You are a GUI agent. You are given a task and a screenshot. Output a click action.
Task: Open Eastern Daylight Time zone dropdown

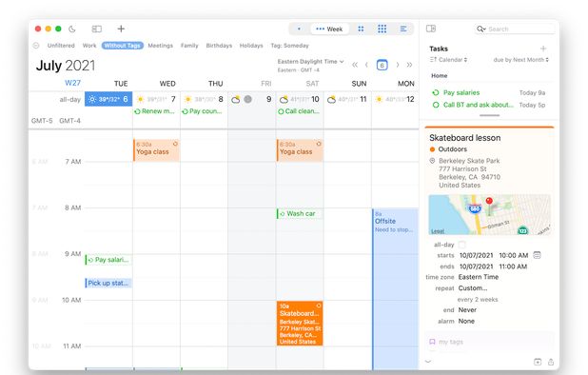(x=310, y=62)
